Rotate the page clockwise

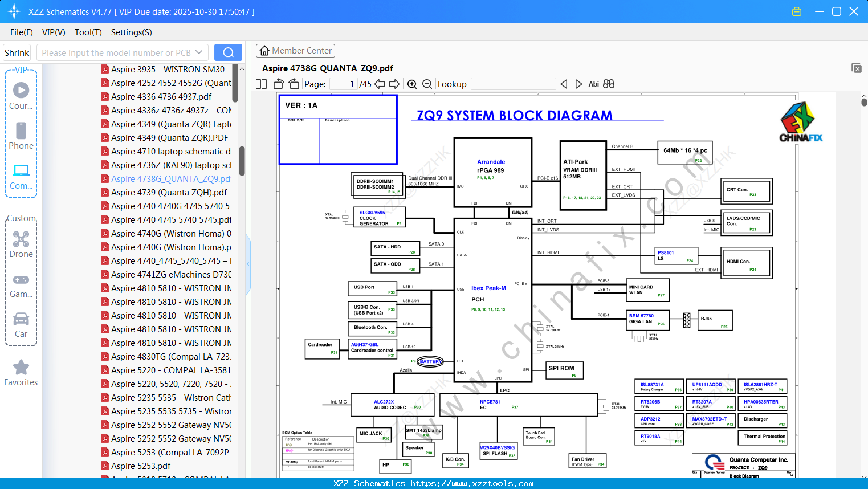click(x=294, y=84)
